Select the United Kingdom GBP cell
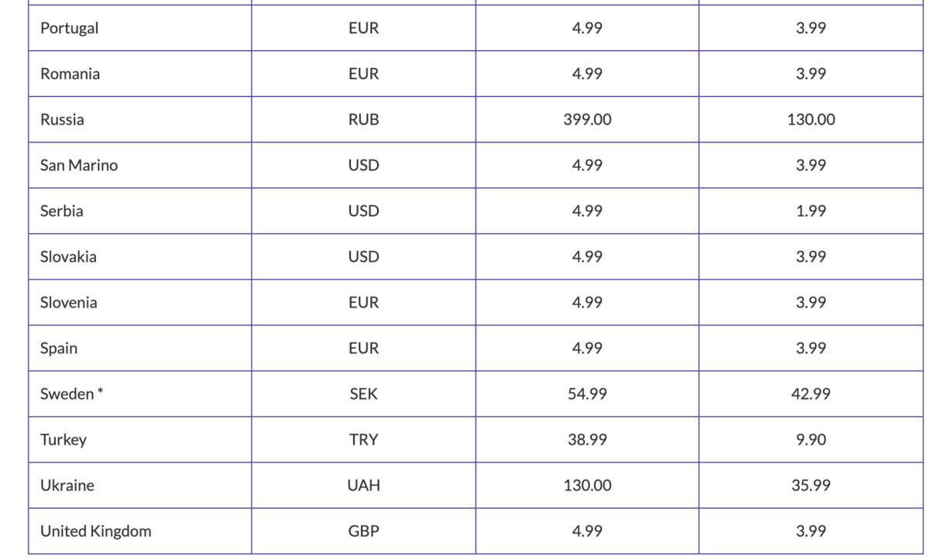The width and height of the screenshot is (945, 560). coord(363,531)
